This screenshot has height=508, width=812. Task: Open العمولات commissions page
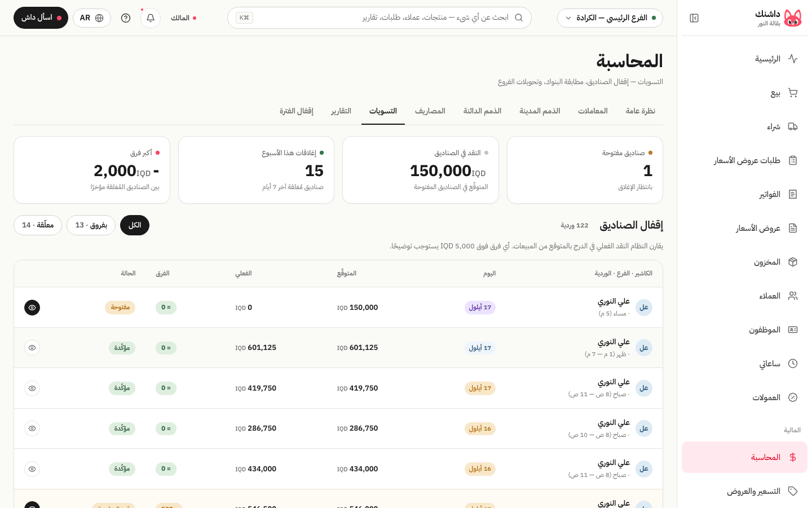coord(744,397)
